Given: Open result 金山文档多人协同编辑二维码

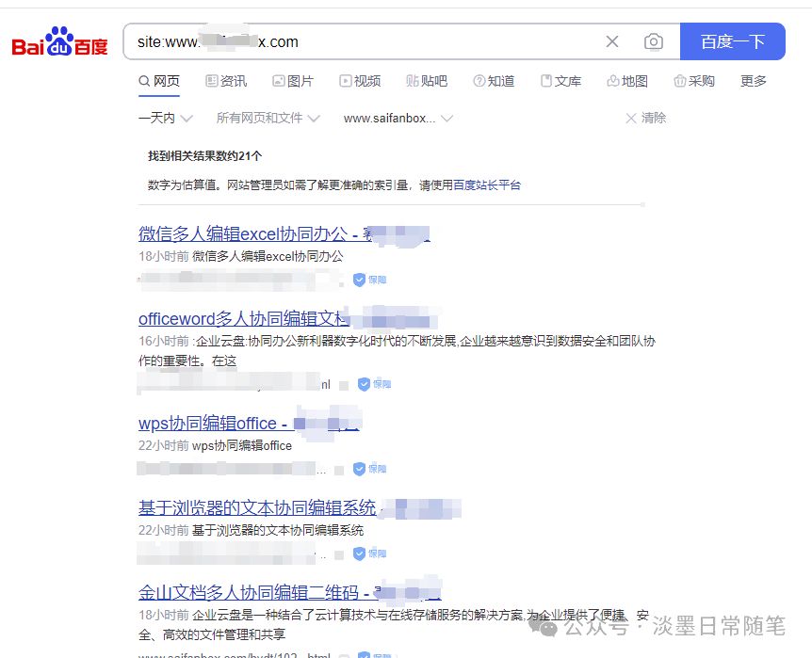Looking at the screenshot, I should [x=290, y=592].
